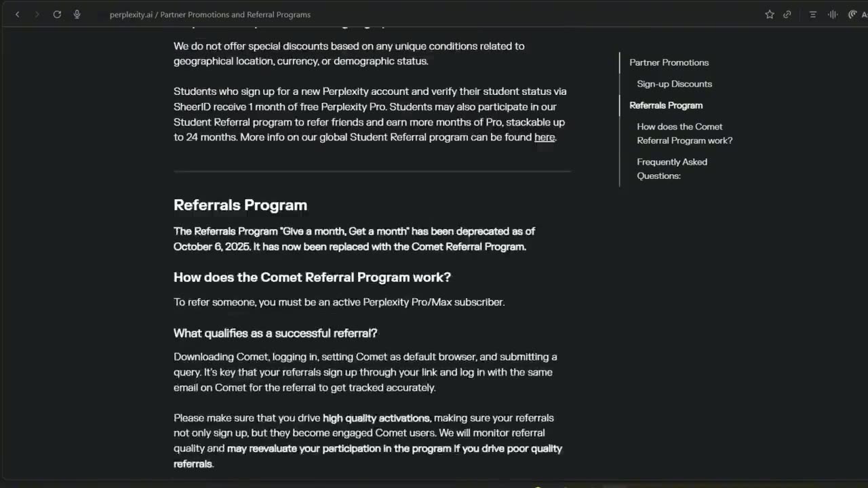The height and width of the screenshot is (488, 868).
Task: Follow the 'here' Student Referral link
Action: point(545,137)
